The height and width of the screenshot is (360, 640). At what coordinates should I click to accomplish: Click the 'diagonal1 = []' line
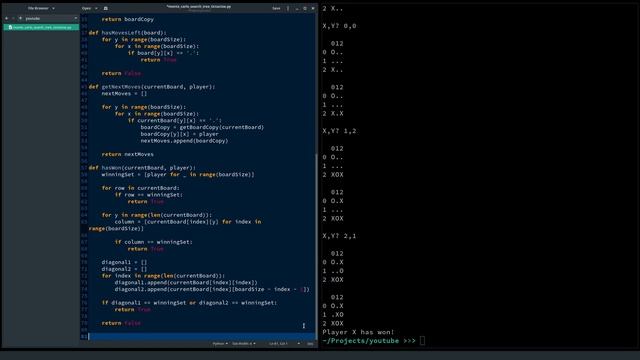click(124, 262)
